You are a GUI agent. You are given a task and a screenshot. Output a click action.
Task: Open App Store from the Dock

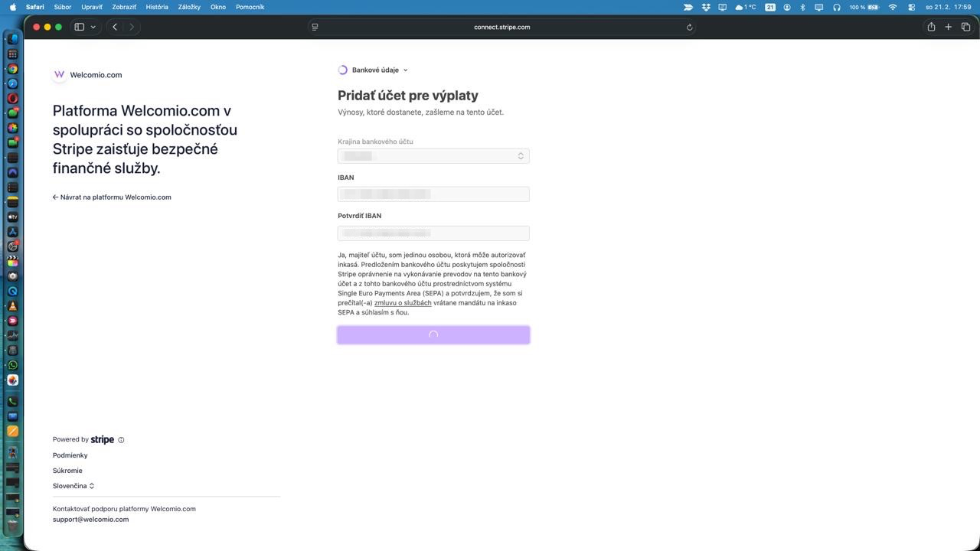tap(12, 231)
